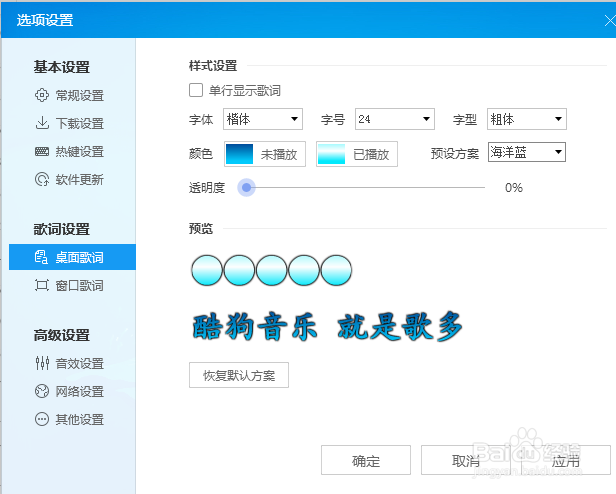The width and height of the screenshot is (616, 494).
Task: Click the 取消 button
Action: (x=466, y=460)
